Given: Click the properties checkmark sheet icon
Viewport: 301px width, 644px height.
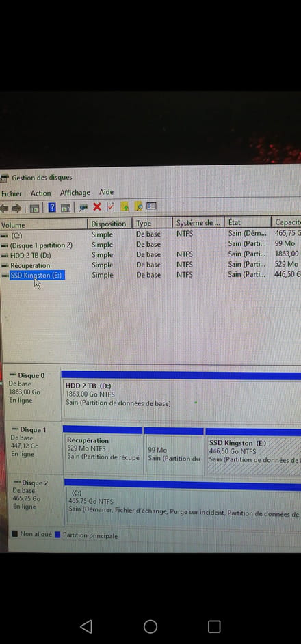Looking at the screenshot, I should tap(110, 206).
